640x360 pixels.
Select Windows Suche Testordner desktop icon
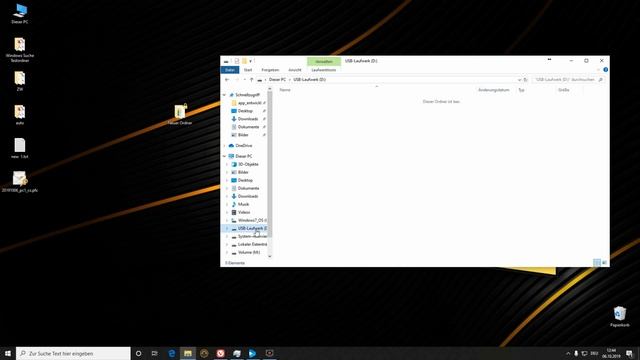[20, 50]
